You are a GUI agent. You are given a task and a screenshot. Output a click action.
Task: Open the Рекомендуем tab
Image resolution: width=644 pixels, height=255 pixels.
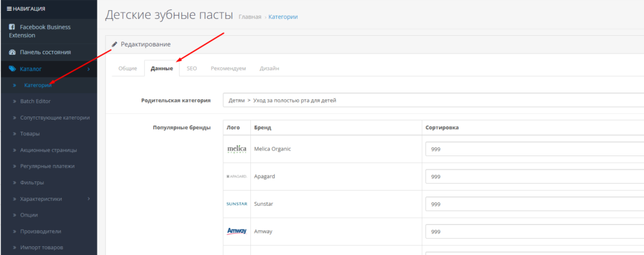coord(228,68)
